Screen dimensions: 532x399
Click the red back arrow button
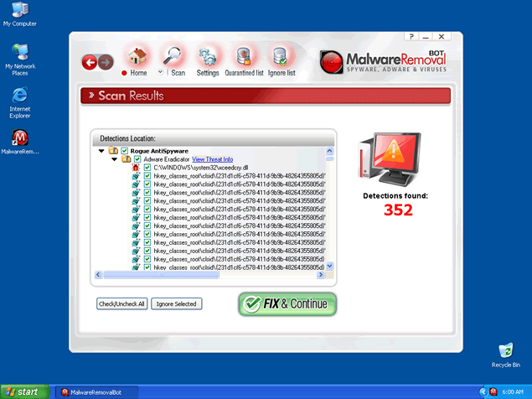pos(90,61)
